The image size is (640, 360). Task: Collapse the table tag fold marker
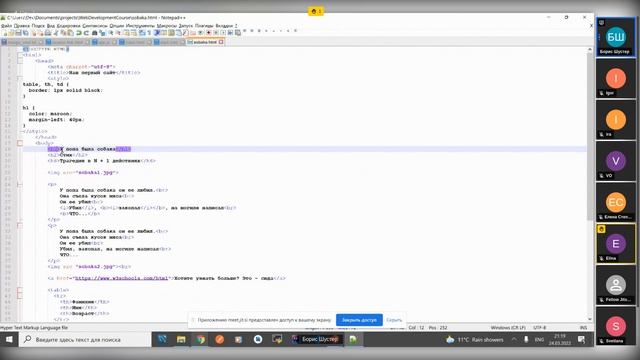[20, 290]
